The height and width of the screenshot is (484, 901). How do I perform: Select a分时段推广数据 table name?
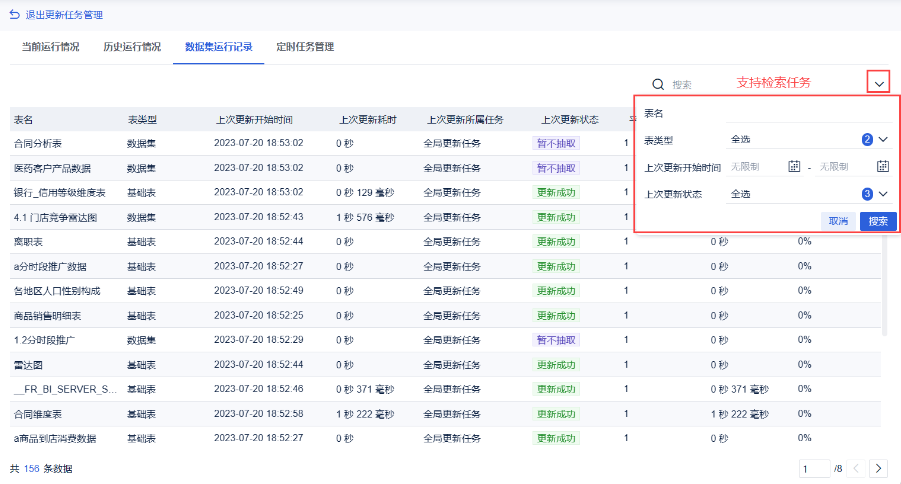(x=50, y=267)
